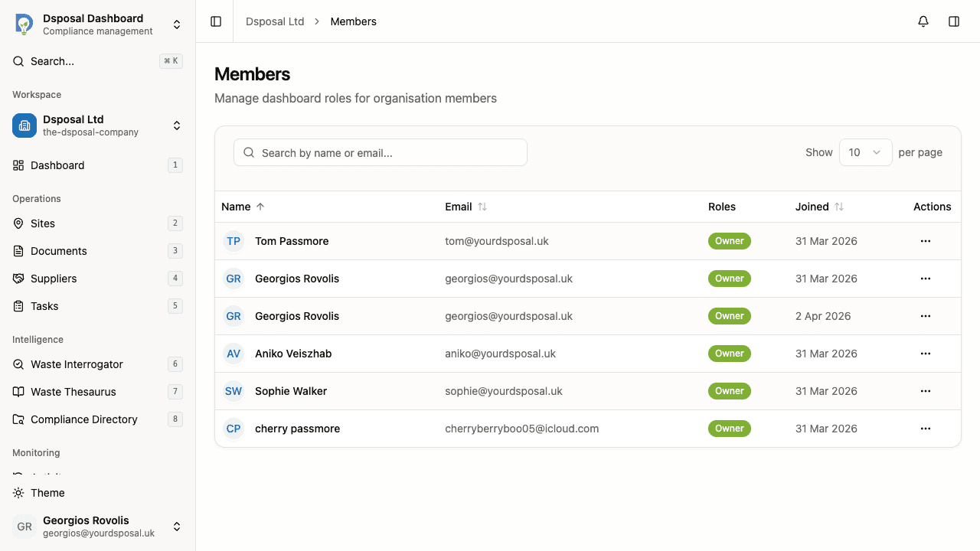Click the member search field
The height and width of the screenshot is (551, 980).
click(380, 152)
